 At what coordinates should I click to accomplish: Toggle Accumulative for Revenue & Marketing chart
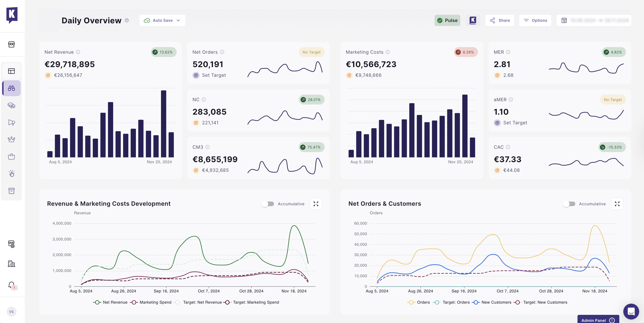(268, 204)
